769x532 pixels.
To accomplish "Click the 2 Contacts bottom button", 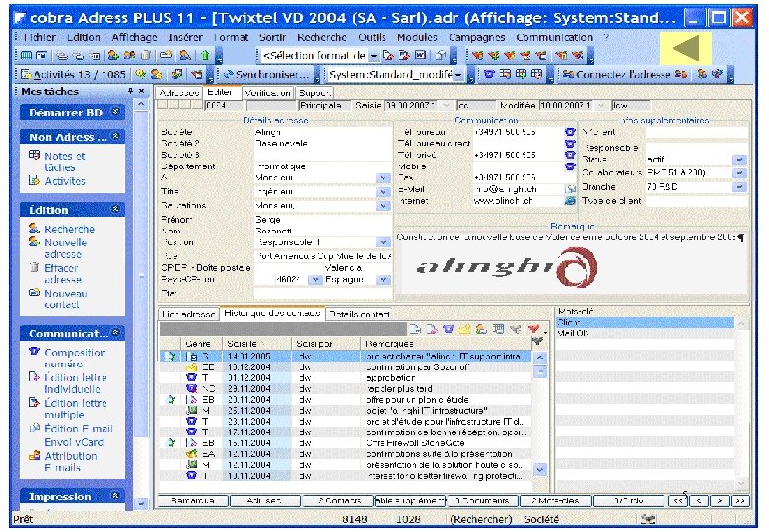I will [338, 501].
